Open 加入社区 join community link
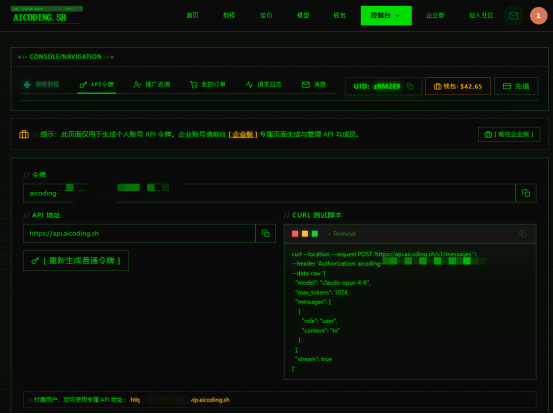This screenshot has height=414, width=553. (481, 16)
